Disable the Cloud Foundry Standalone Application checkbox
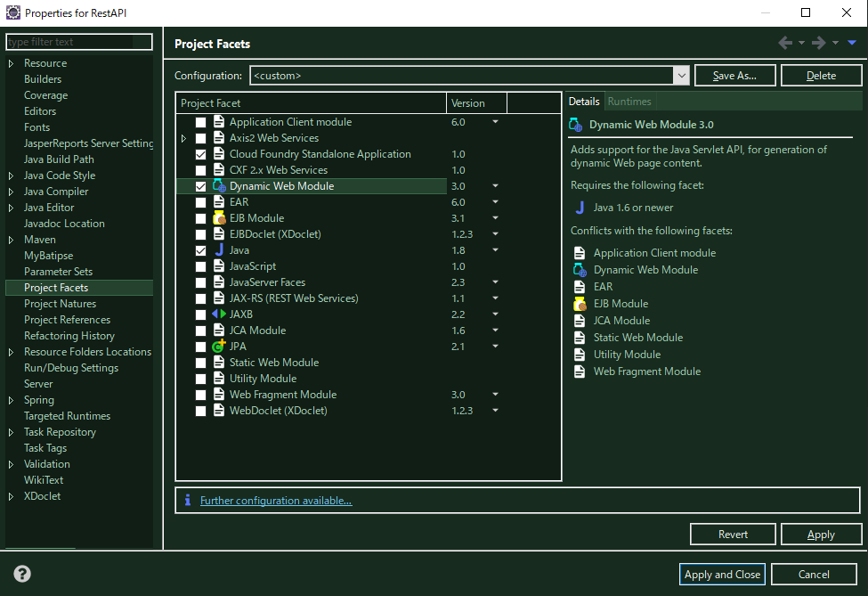868x596 pixels. pyautogui.click(x=200, y=153)
